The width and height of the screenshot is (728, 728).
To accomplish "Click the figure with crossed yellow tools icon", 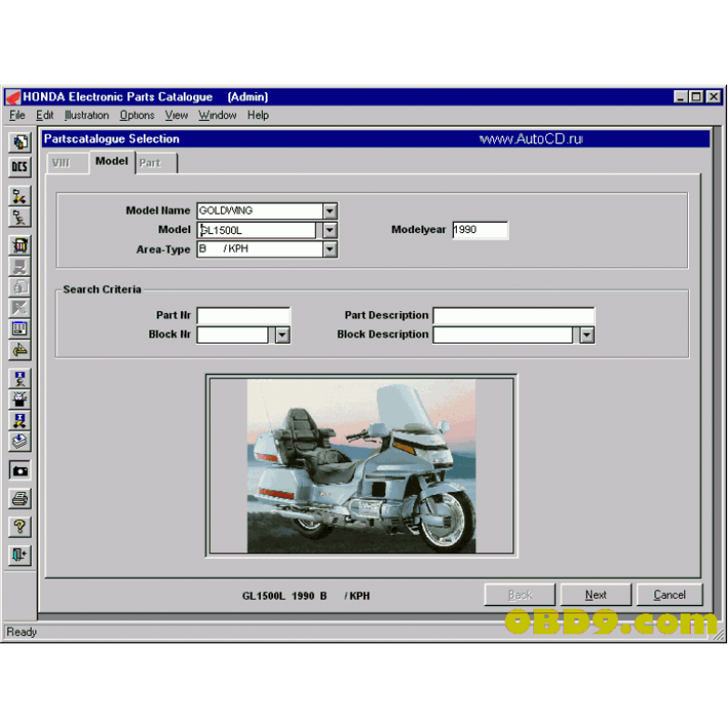I will pyautogui.click(x=19, y=197).
